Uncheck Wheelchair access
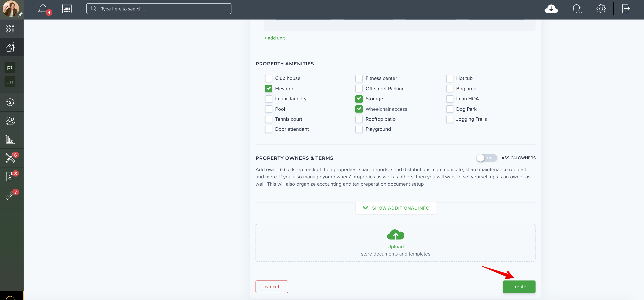Viewport: 644px width, 300px height. click(x=359, y=109)
